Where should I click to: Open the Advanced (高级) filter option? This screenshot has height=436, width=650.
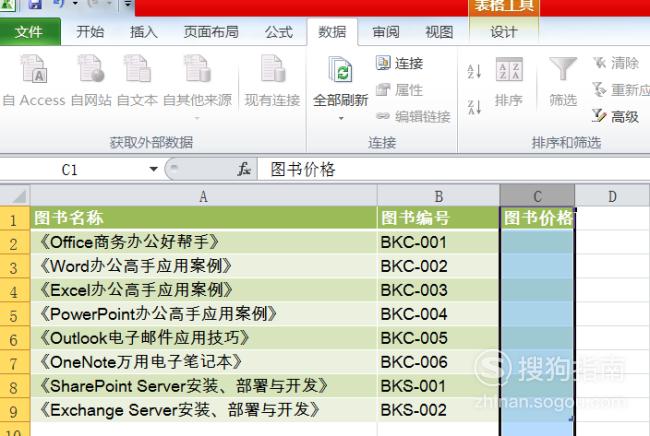tap(616, 116)
